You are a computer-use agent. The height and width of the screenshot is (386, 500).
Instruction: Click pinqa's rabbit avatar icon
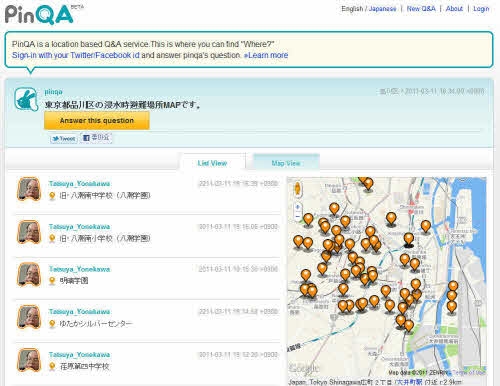click(26, 99)
